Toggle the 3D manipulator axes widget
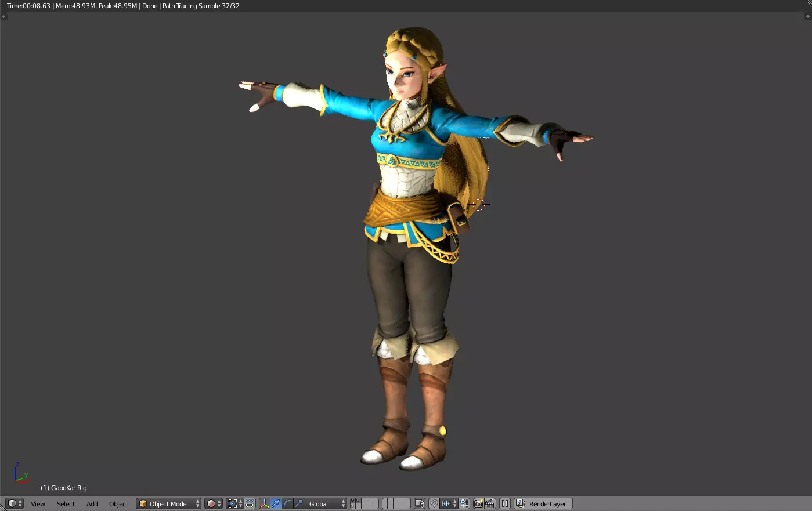This screenshot has width=812, height=511. (x=264, y=503)
